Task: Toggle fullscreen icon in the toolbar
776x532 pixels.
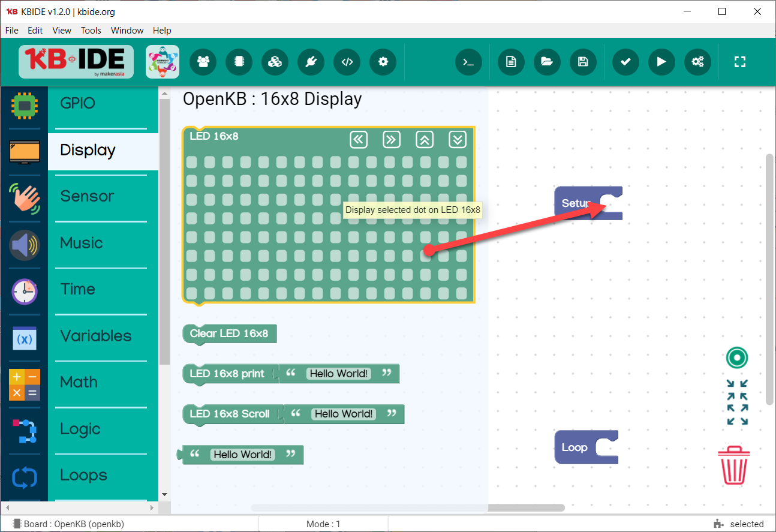Action: coord(740,62)
